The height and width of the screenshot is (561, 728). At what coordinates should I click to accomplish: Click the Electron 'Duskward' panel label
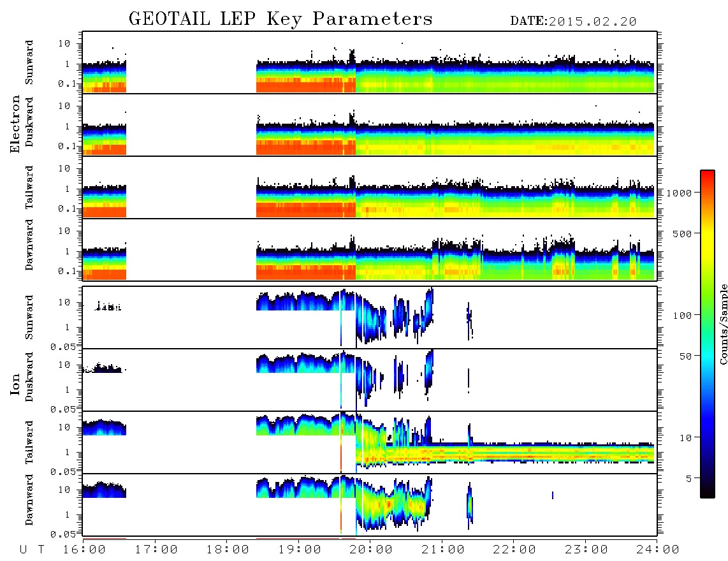coord(29,122)
